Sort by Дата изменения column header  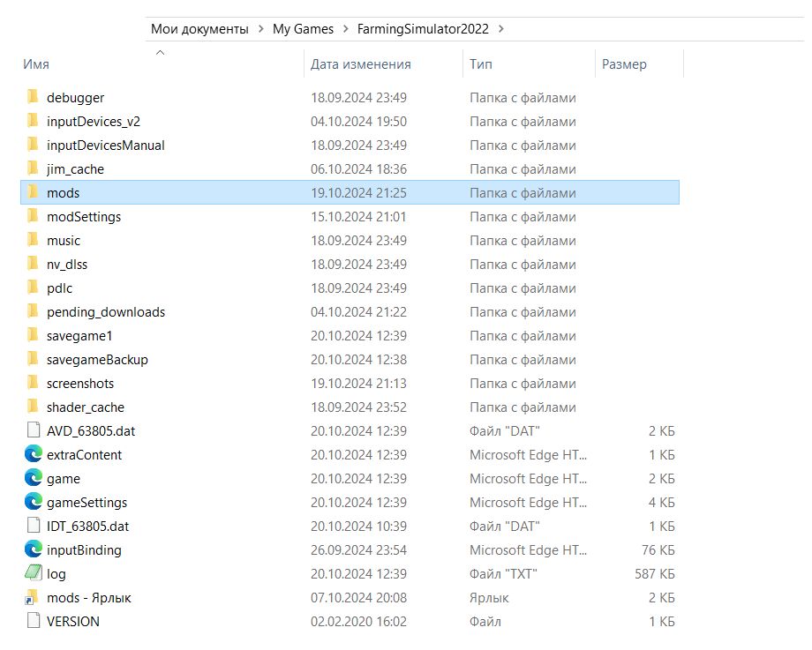360,64
